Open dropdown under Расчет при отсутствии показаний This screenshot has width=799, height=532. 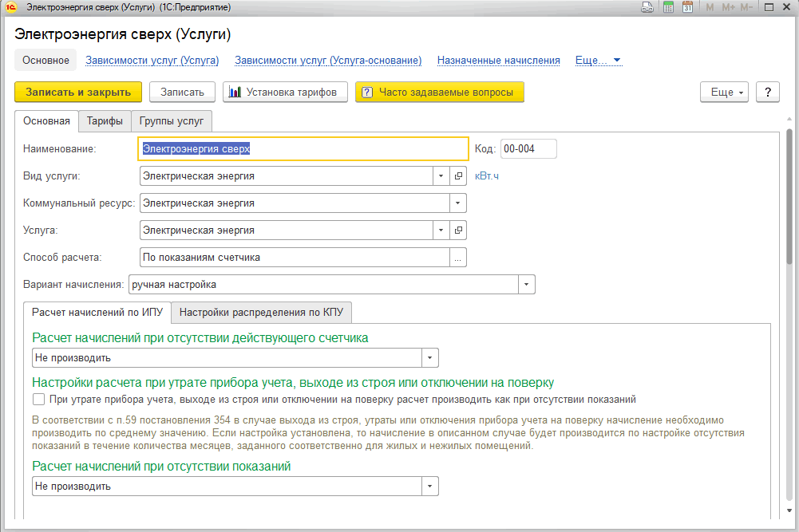click(430, 487)
